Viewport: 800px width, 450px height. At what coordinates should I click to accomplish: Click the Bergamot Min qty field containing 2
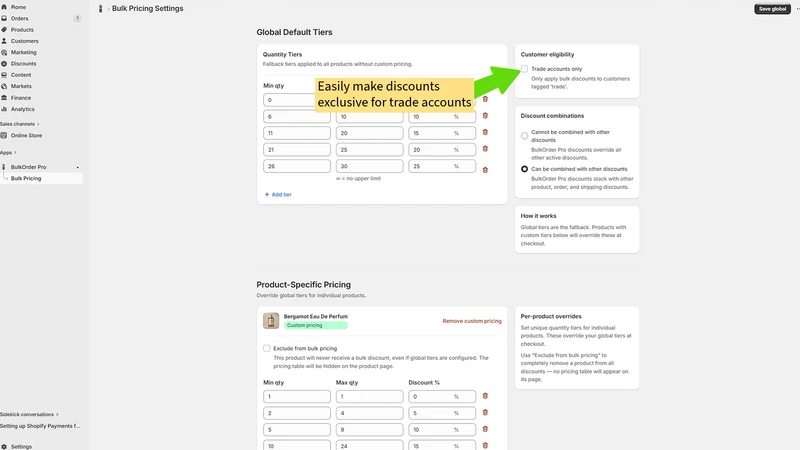(297, 413)
